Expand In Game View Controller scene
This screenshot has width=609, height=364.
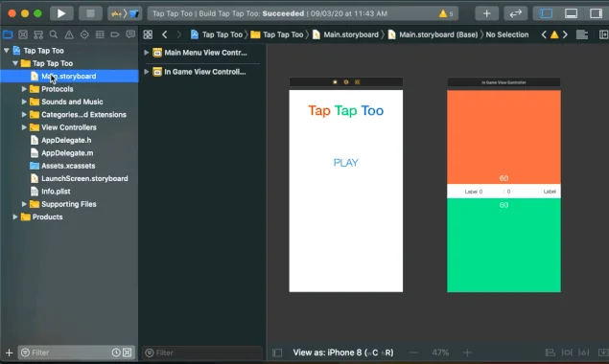pyautogui.click(x=147, y=72)
